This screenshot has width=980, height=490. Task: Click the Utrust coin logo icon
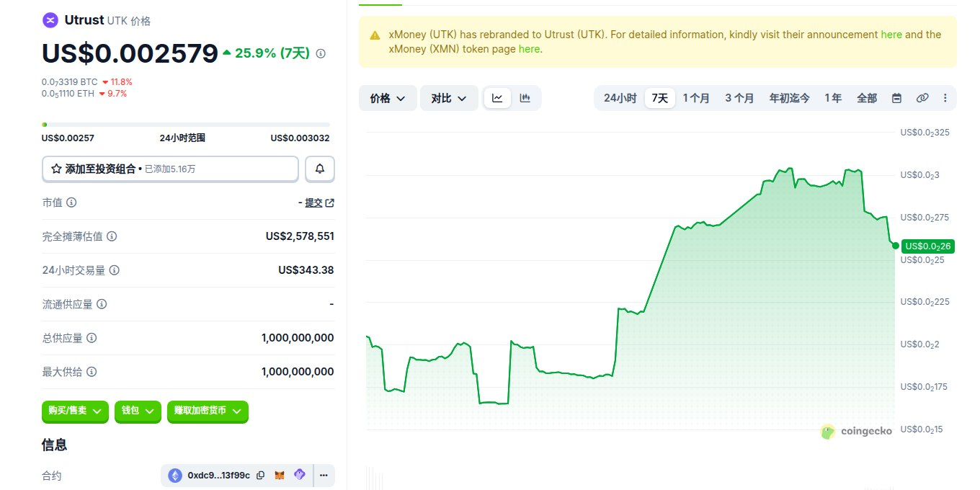click(50, 20)
